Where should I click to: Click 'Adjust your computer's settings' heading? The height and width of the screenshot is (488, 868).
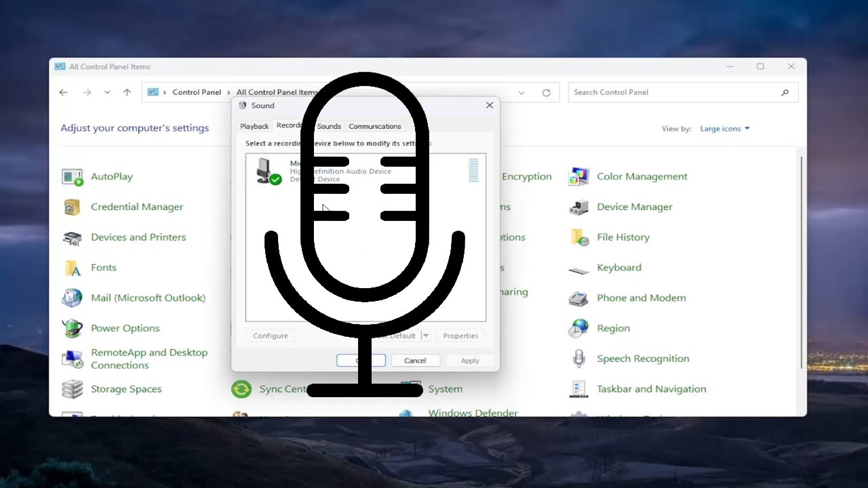pyautogui.click(x=135, y=128)
